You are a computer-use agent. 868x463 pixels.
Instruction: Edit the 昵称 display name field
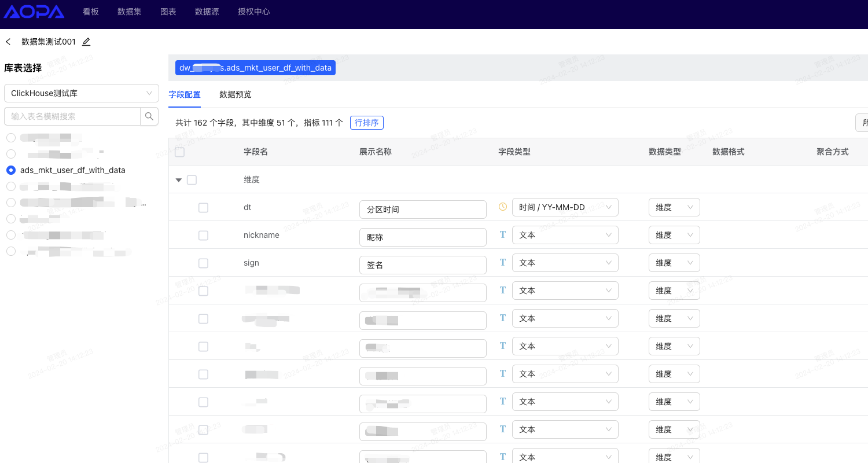coord(423,237)
